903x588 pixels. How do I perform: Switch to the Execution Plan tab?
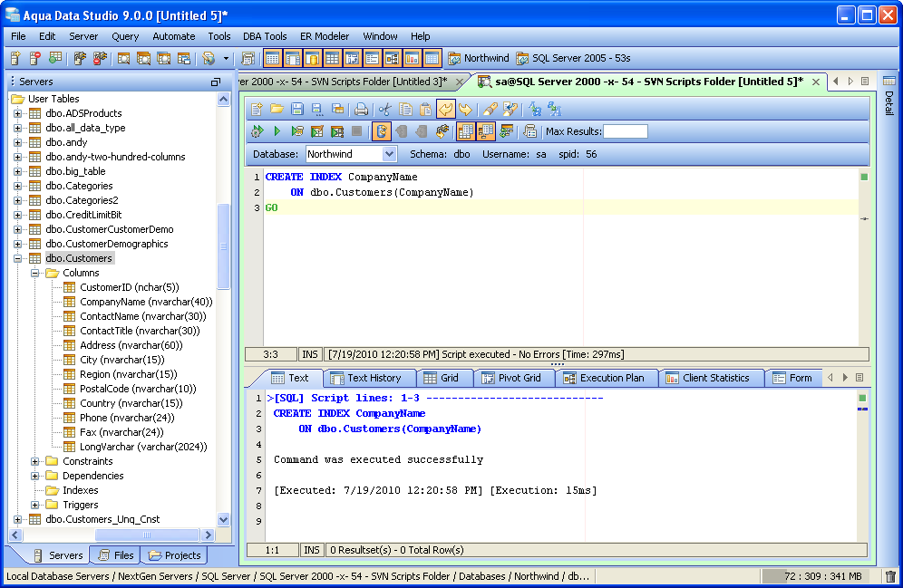pos(604,378)
